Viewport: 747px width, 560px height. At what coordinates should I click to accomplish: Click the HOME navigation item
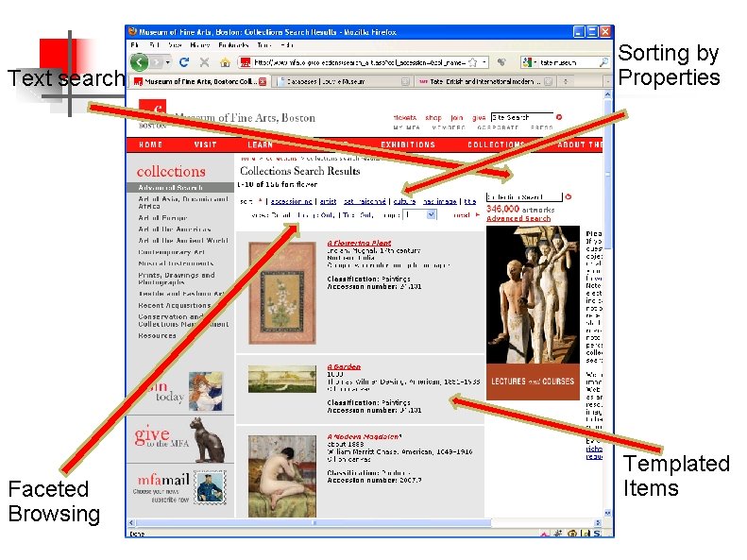[150, 144]
